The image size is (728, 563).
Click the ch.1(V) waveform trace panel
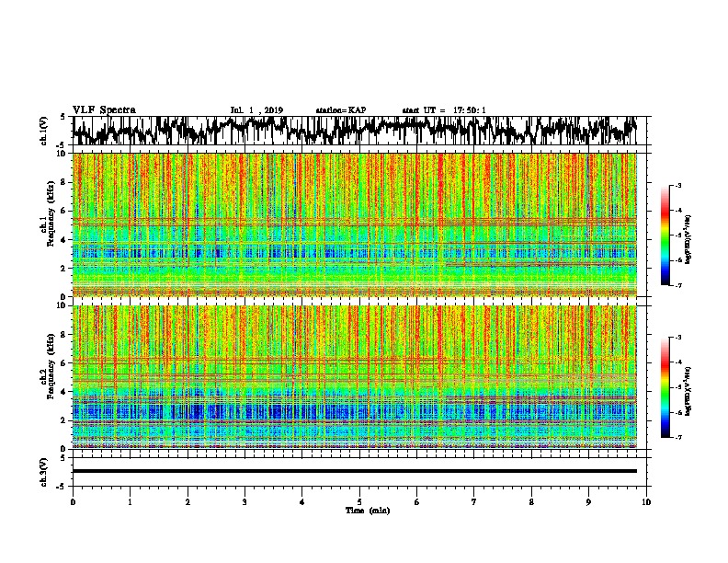coord(359,131)
